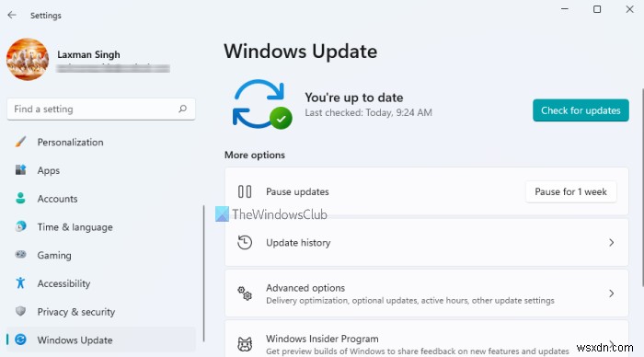Click the Windows Update page title

301,52
